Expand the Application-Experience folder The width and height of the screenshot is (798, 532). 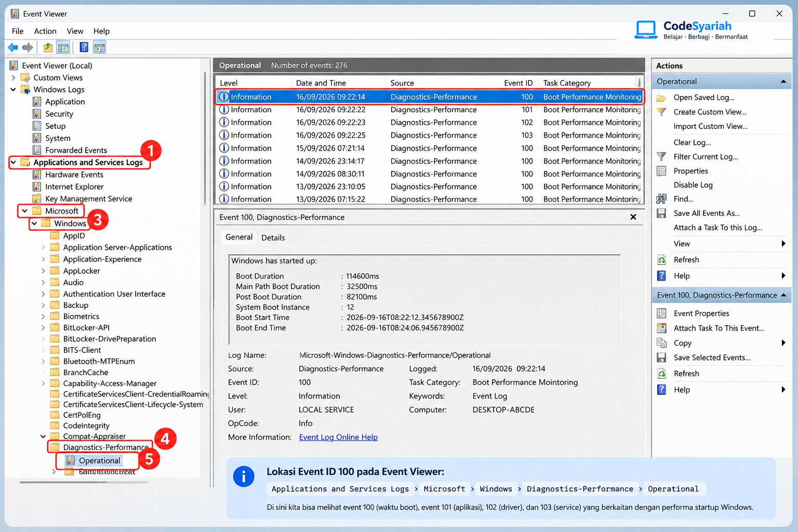tap(44, 259)
